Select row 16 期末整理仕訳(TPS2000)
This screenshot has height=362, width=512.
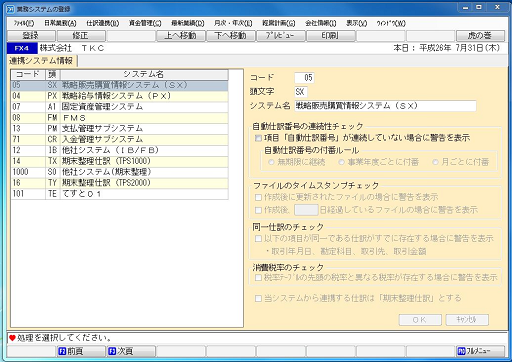[x=120, y=183]
